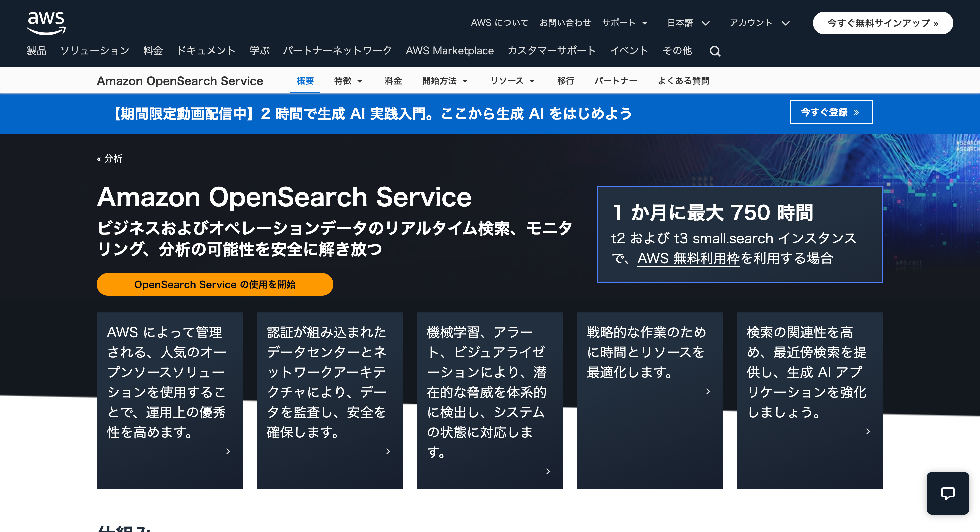Image resolution: width=980 pixels, height=532 pixels.
Task: Open the 日本語 language selector
Action: (688, 23)
